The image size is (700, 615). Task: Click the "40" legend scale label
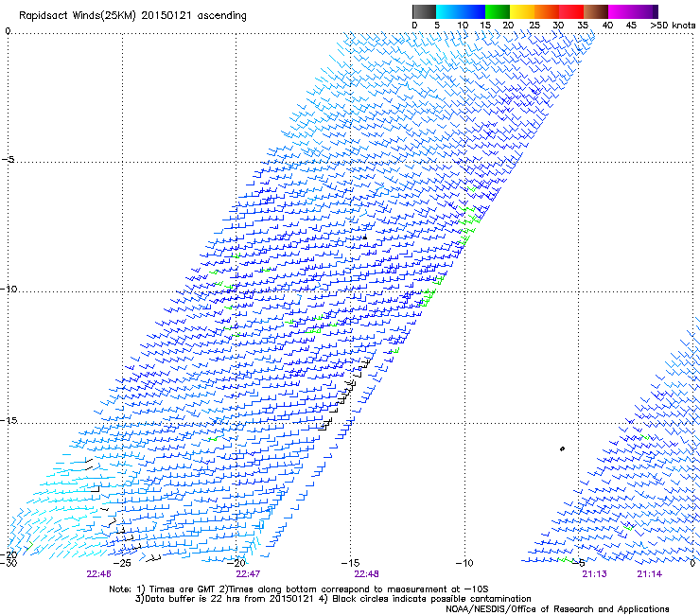[607, 25]
